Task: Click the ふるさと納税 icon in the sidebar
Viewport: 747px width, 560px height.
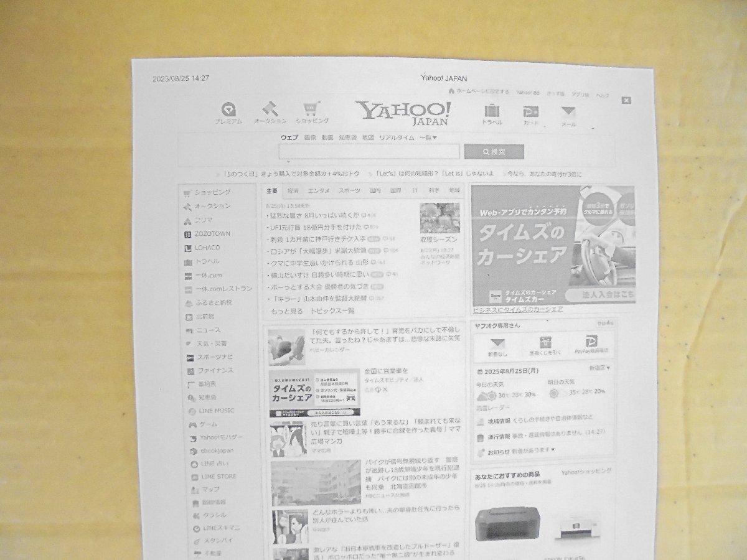Action: tap(189, 303)
